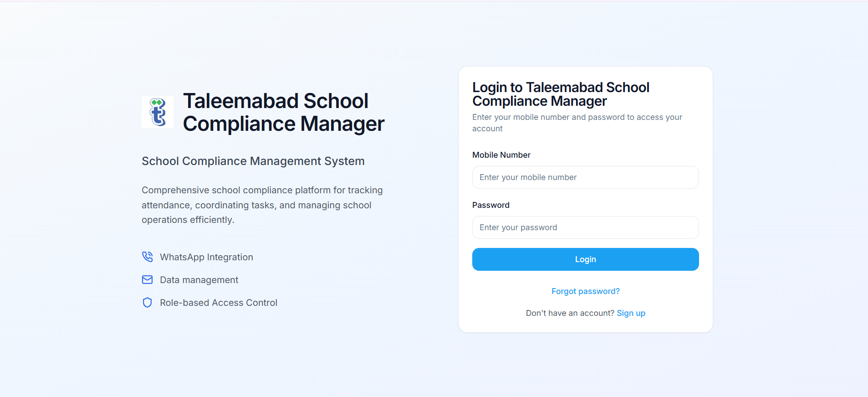Click the Password field label
Image resolution: width=868 pixels, height=397 pixels.
pyautogui.click(x=490, y=205)
